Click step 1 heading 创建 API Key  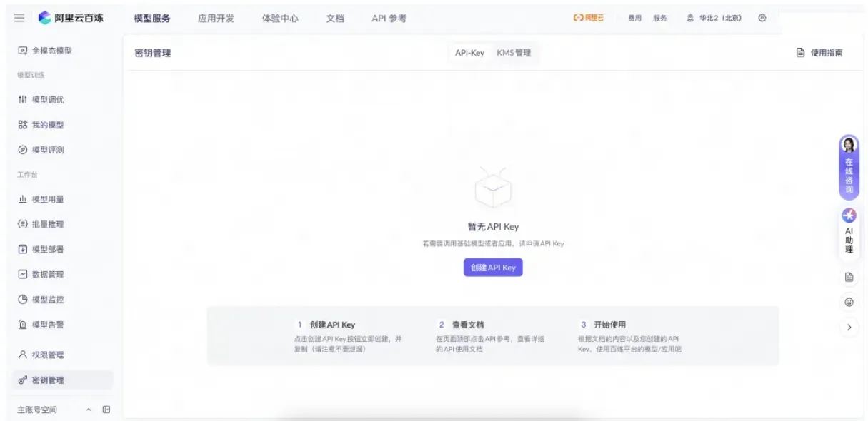tap(332, 325)
